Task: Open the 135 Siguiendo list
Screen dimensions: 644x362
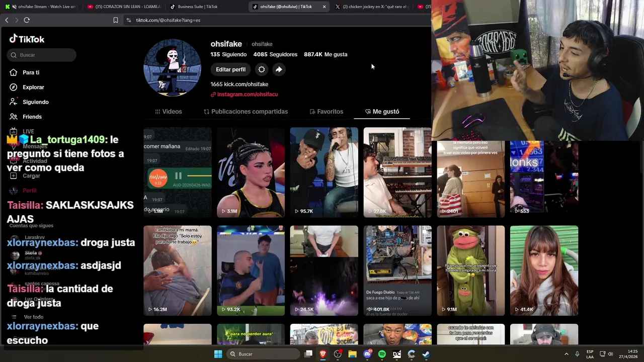Action: click(228, 54)
